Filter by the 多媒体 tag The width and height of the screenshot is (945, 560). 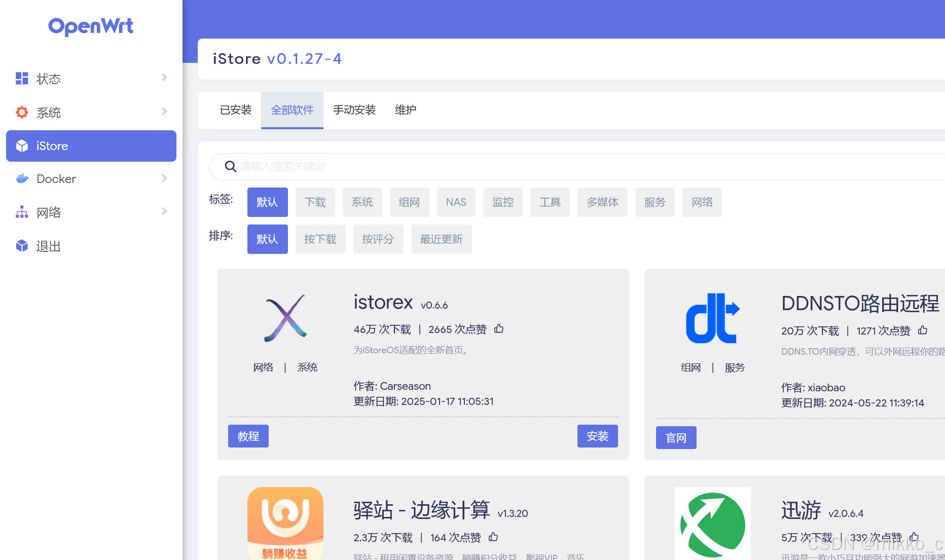click(602, 202)
